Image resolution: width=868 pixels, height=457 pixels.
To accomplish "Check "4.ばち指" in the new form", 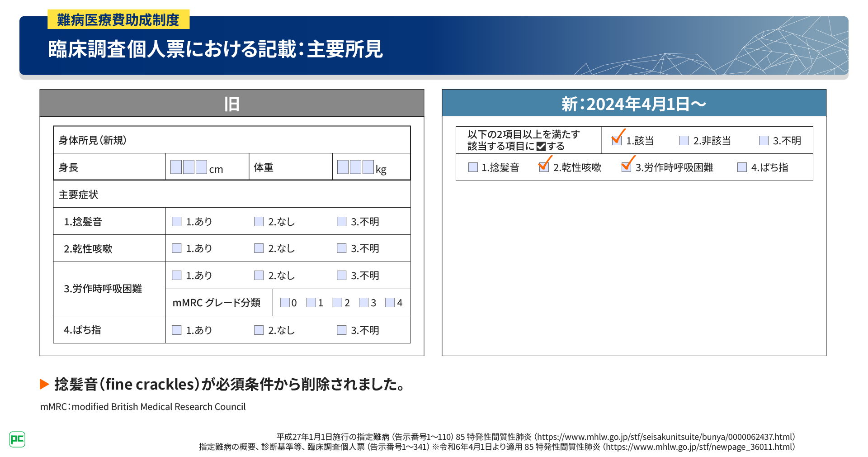I will 742,167.
